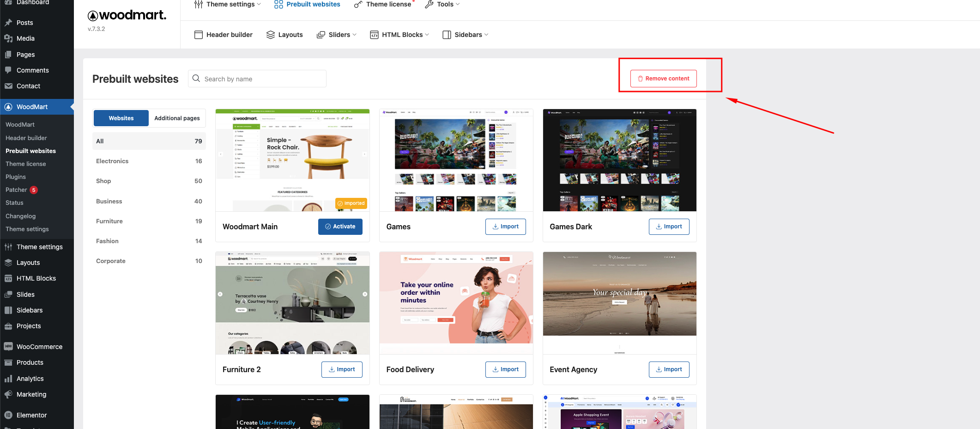Image resolution: width=980 pixels, height=429 pixels.
Task: Open the Event Agency preview thumbnail
Action: (x=619, y=303)
